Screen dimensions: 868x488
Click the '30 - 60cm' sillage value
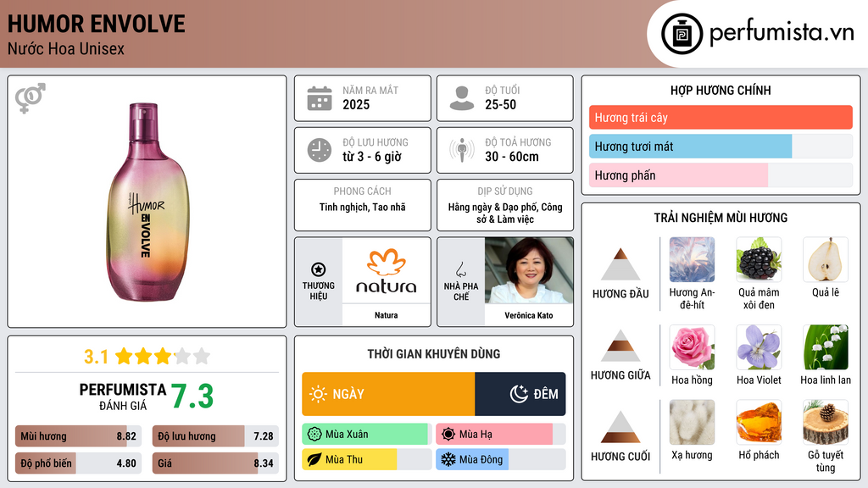coord(511,157)
